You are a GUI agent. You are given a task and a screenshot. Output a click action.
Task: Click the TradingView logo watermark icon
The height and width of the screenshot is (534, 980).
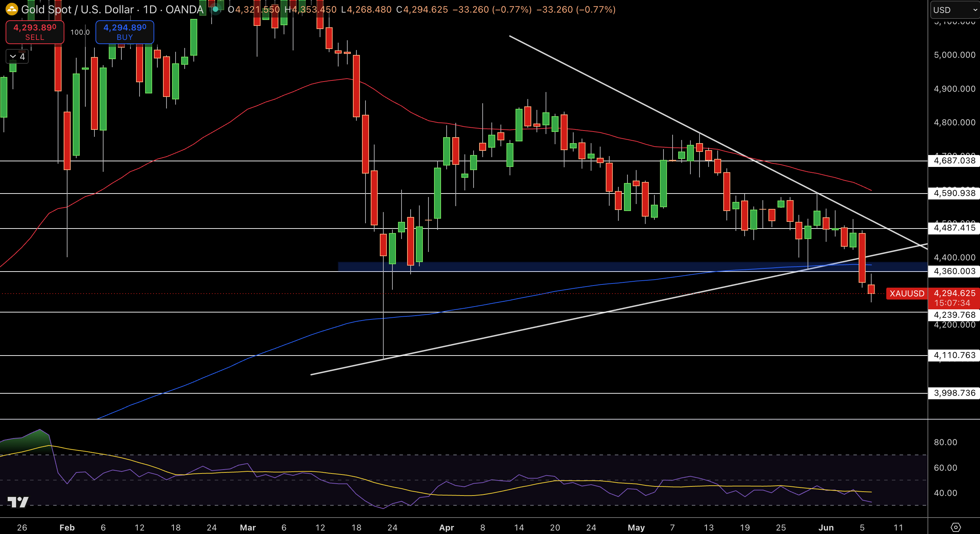pyautogui.click(x=18, y=502)
